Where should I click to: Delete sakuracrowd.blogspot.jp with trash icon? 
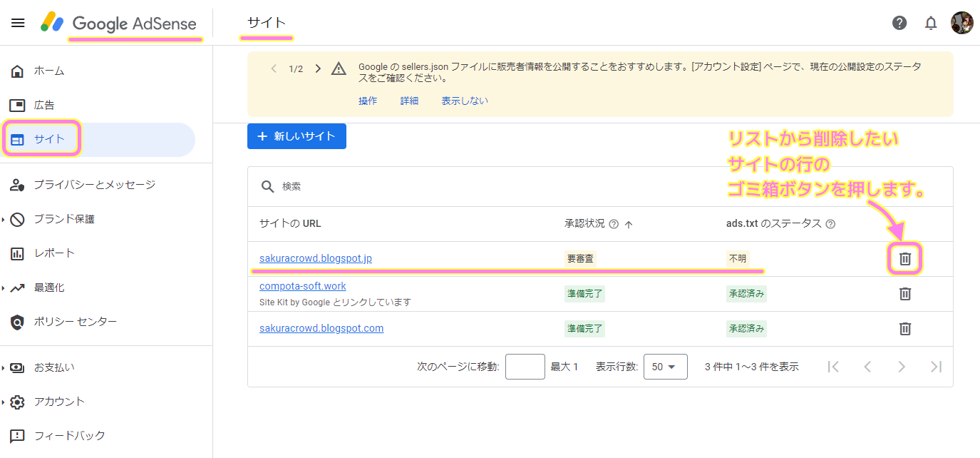pos(904,259)
